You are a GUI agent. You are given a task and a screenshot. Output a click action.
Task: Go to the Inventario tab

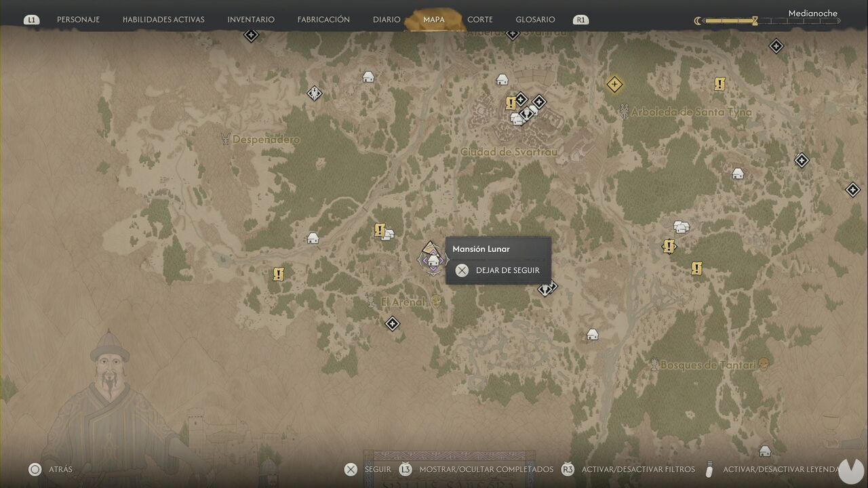tap(251, 20)
